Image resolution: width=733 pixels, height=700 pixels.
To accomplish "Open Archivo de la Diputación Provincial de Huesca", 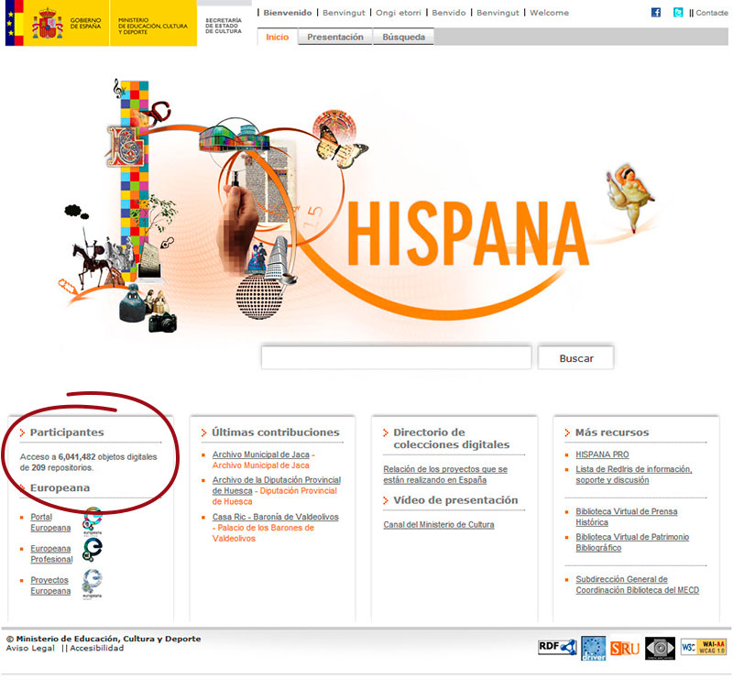I will click(x=277, y=486).
